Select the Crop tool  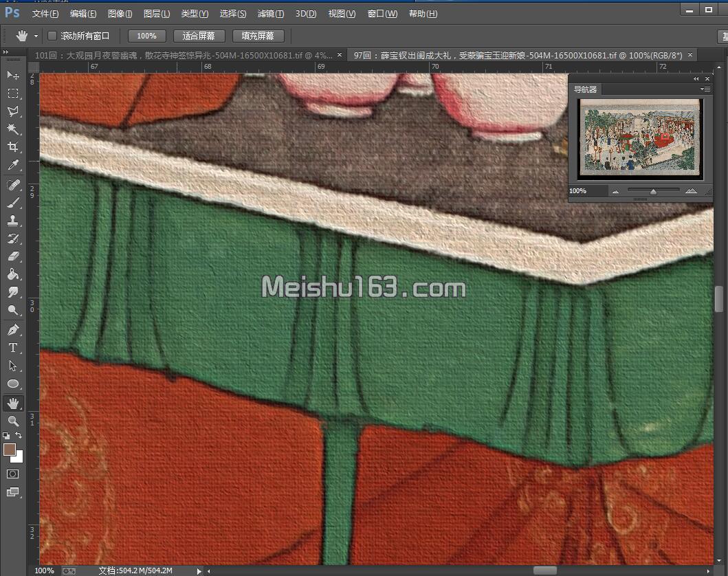pyautogui.click(x=13, y=147)
